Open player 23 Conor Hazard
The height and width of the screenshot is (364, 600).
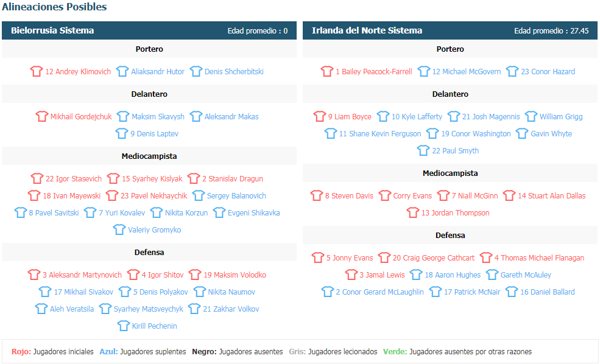click(x=548, y=71)
